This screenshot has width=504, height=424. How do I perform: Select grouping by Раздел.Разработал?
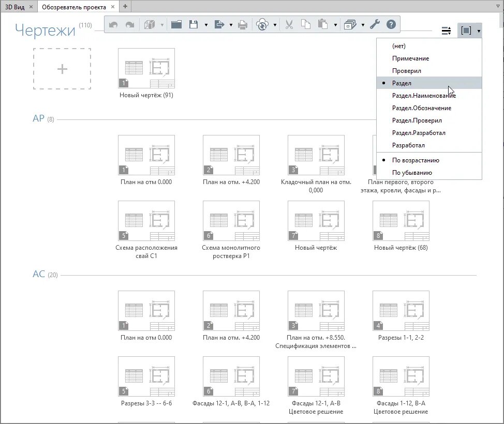(429, 133)
